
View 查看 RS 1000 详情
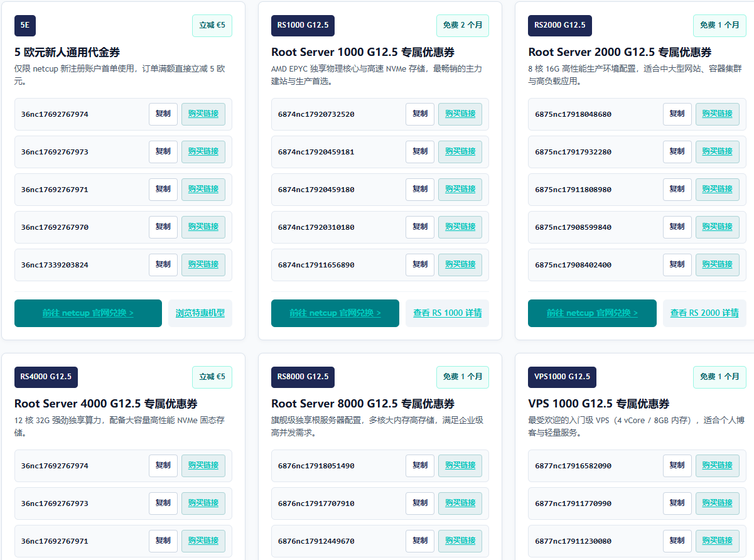click(x=448, y=313)
